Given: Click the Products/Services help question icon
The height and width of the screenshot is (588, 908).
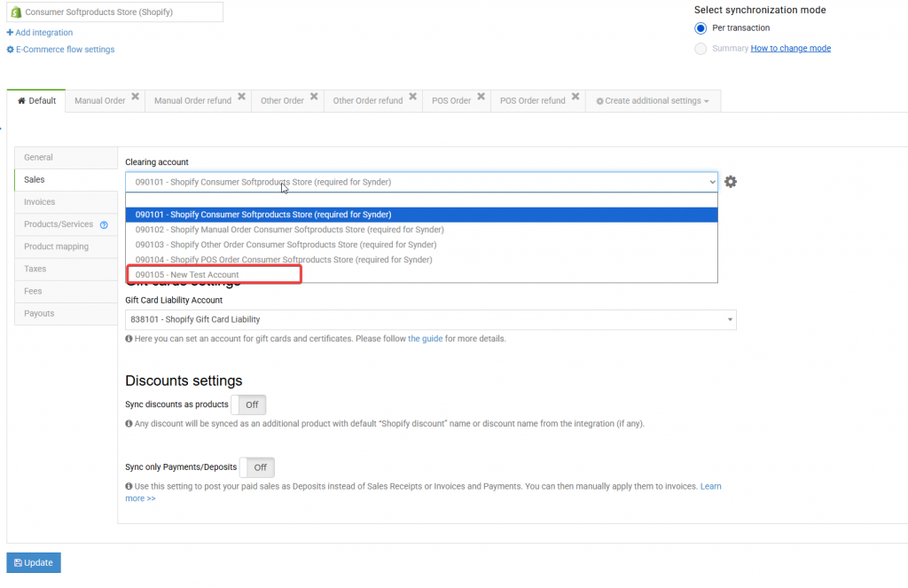Looking at the screenshot, I should pyautogui.click(x=104, y=225).
